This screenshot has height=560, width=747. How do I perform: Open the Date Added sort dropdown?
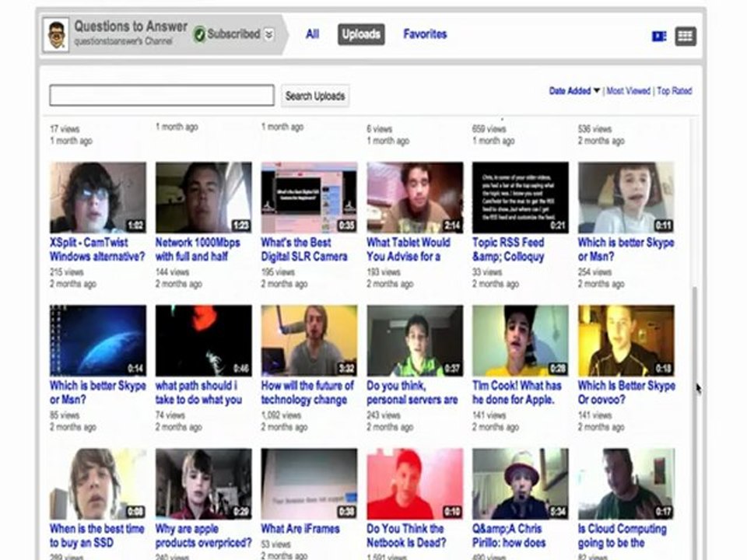574,90
